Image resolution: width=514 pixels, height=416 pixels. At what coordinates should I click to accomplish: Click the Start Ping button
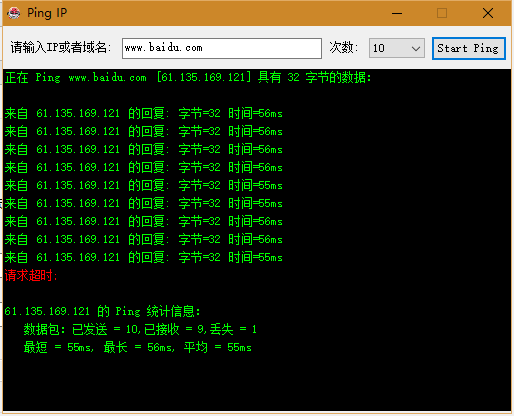point(469,49)
